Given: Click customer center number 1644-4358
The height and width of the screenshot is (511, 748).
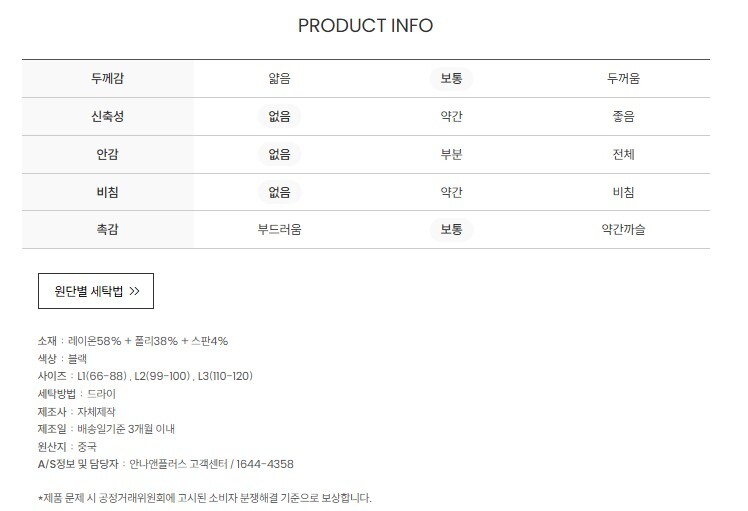Looking at the screenshot, I should (265, 464).
